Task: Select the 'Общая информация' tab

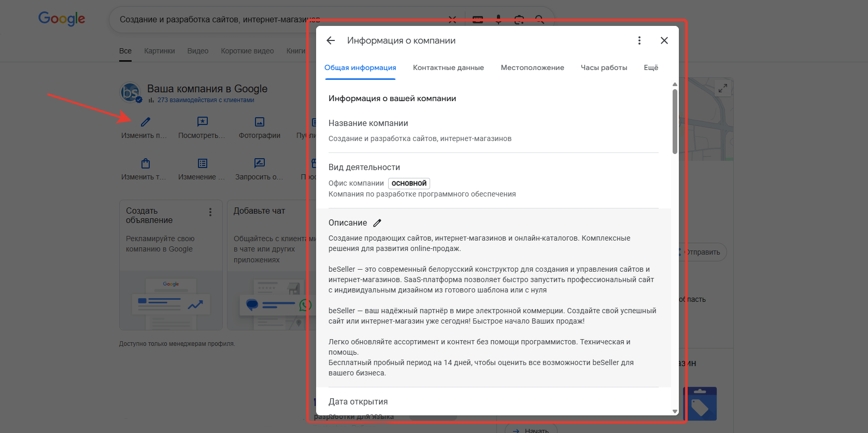Action: coord(360,68)
